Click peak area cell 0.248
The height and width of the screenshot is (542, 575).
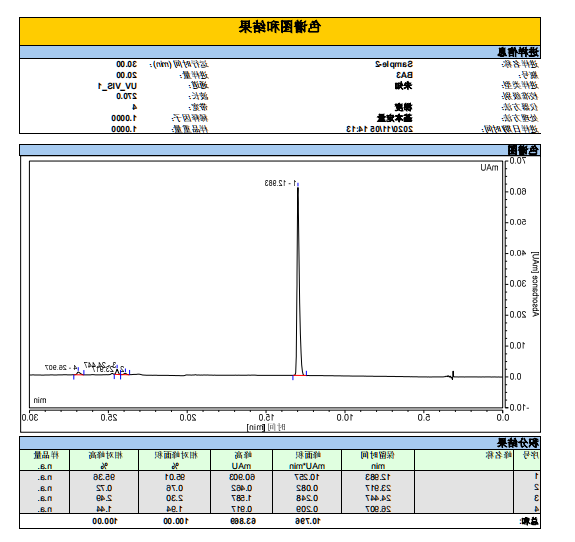coord(307,498)
